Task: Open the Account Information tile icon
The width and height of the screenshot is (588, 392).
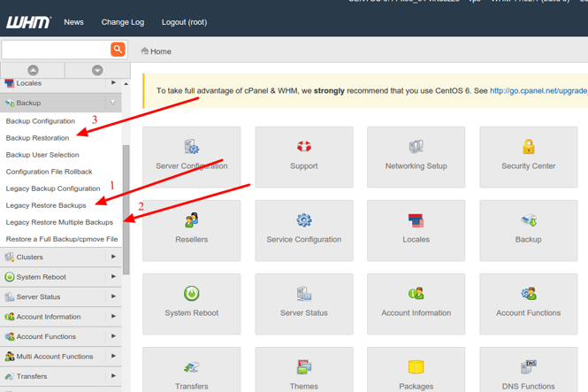Action: (x=416, y=294)
